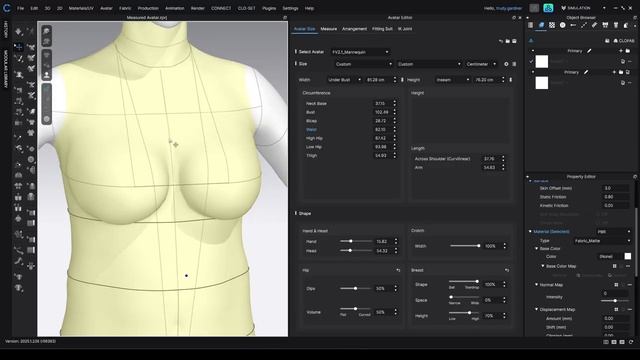Viewport: 640px width, 360px height.
Task: Open the Avatar menu
Action: coord(106,8)
